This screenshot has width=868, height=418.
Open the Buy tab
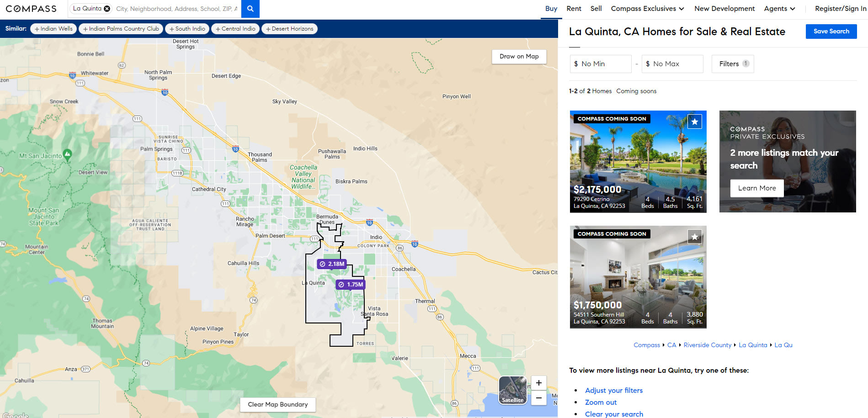pos(551,9)
